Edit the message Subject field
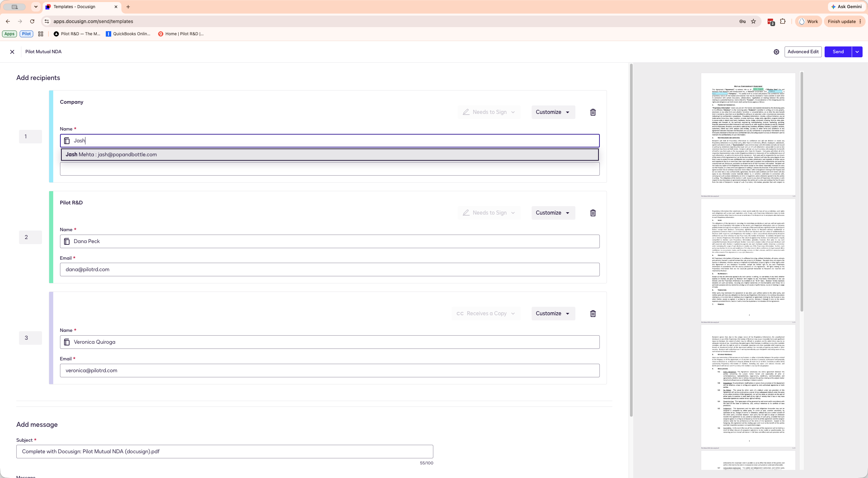The width and height of the screenshot is (868, 478). click(x=225, y=452)
